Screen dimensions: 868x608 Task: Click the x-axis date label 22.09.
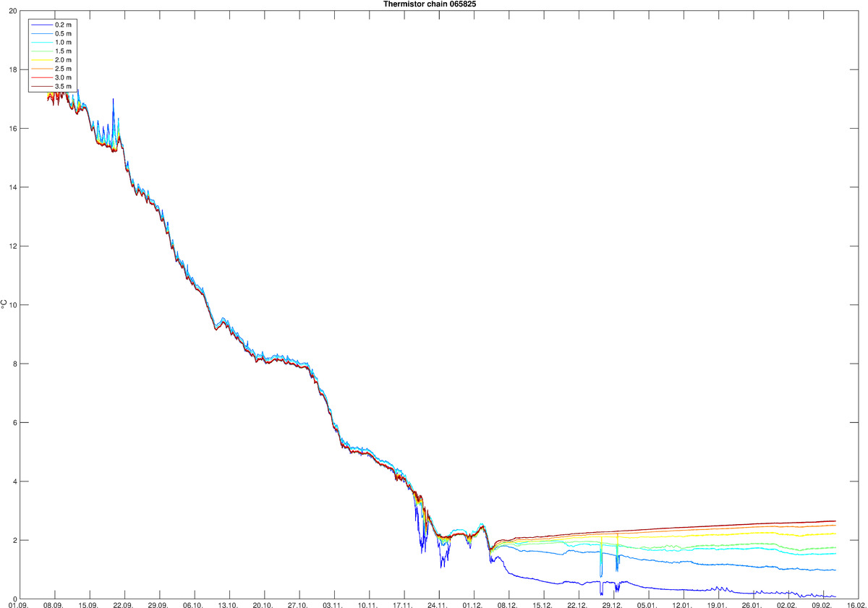click(123, 604)
